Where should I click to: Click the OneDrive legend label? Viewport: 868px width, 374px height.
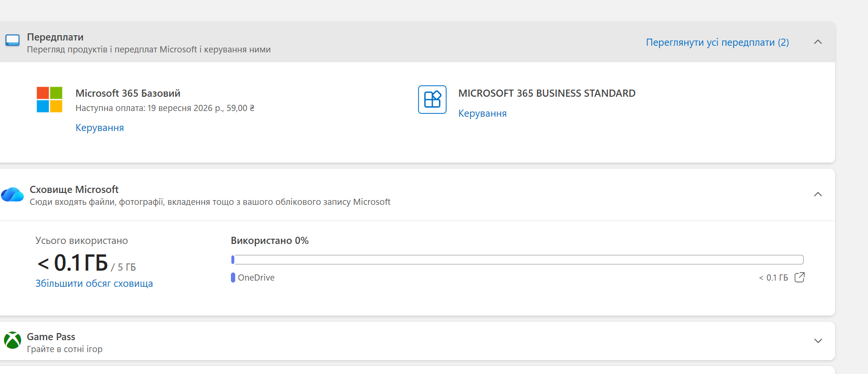click(x=256, y=278)
